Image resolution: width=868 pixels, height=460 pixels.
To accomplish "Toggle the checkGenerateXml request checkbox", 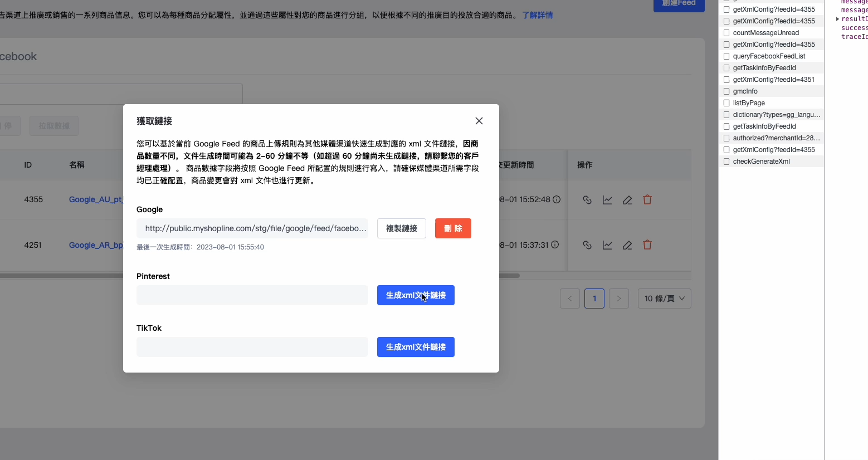I will [726, 162].
